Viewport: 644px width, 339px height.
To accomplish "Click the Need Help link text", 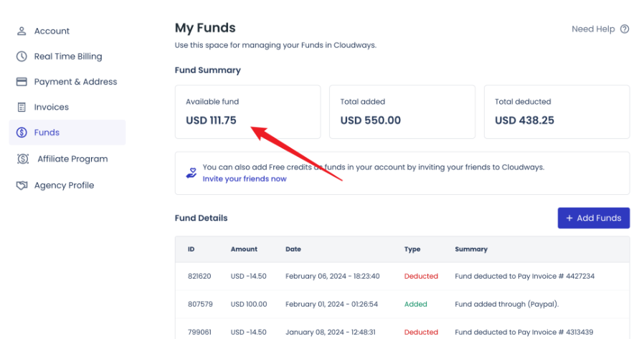I will [593, 29].
